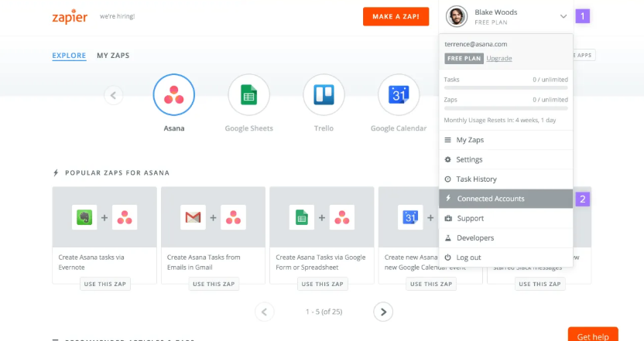
Task: Open Developers from account menu
Action: click(505, 238)
